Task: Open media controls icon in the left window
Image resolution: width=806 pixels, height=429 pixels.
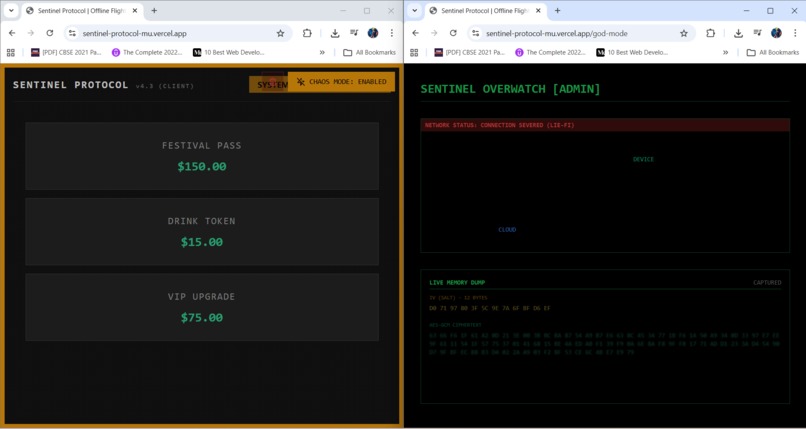Action: pos(354,33)
